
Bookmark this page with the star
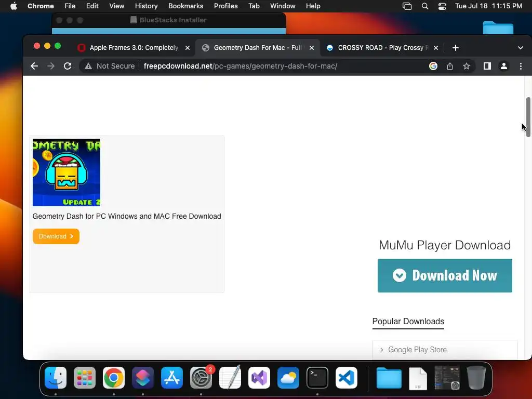click(x=467, y=66)
